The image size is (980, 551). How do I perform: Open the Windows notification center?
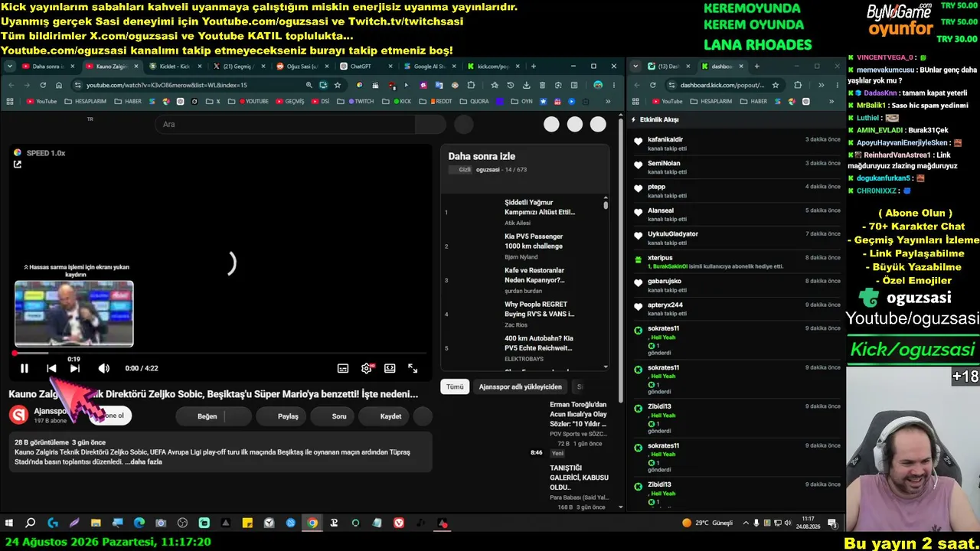(832, 523)
